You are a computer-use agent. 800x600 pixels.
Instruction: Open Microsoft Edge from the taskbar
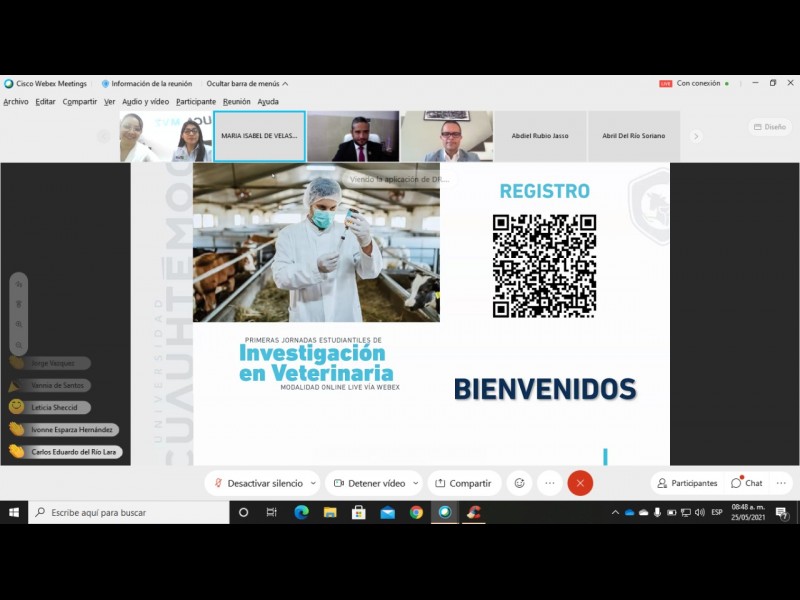[x=301, y=512]
